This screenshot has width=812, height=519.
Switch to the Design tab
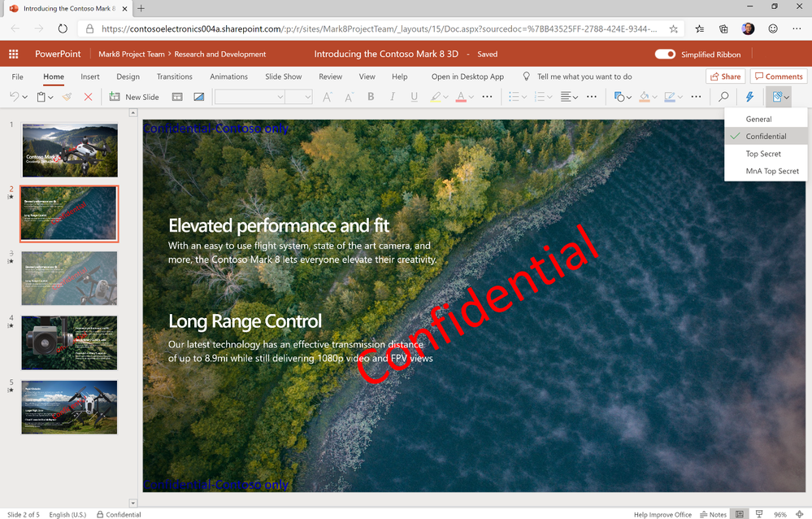[x=128, y=76]
